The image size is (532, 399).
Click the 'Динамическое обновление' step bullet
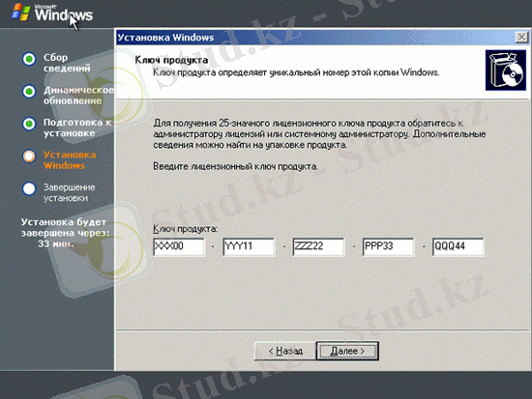pos(29,92)
